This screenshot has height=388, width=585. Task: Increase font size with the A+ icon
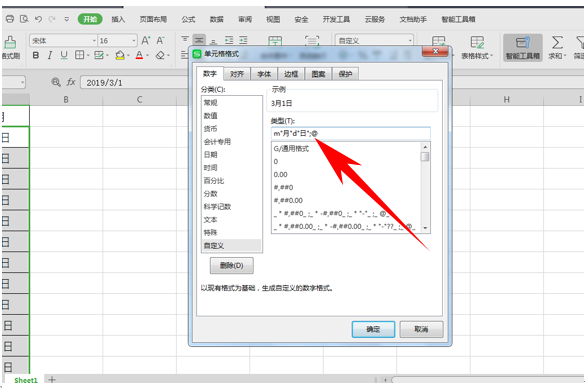146,40
